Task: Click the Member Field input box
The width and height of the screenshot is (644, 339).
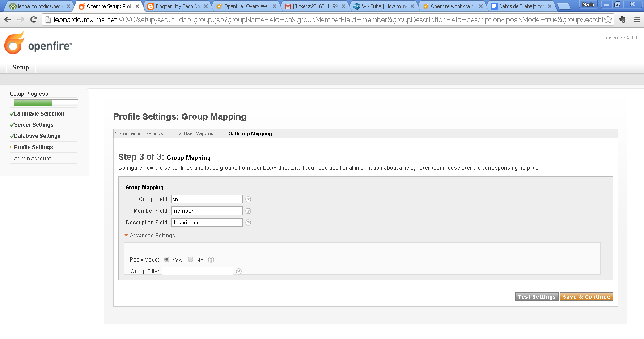Action: (x=207, y=211)
